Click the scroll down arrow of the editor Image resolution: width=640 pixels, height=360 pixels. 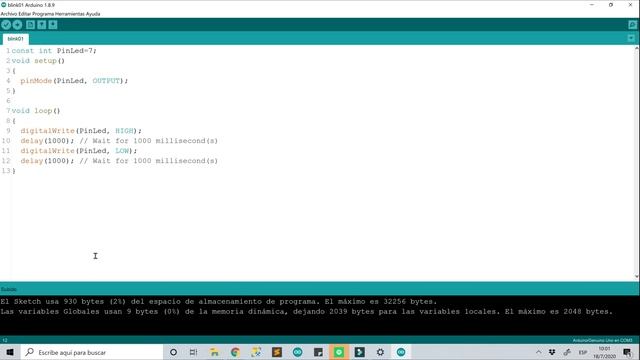click(637, 277)
